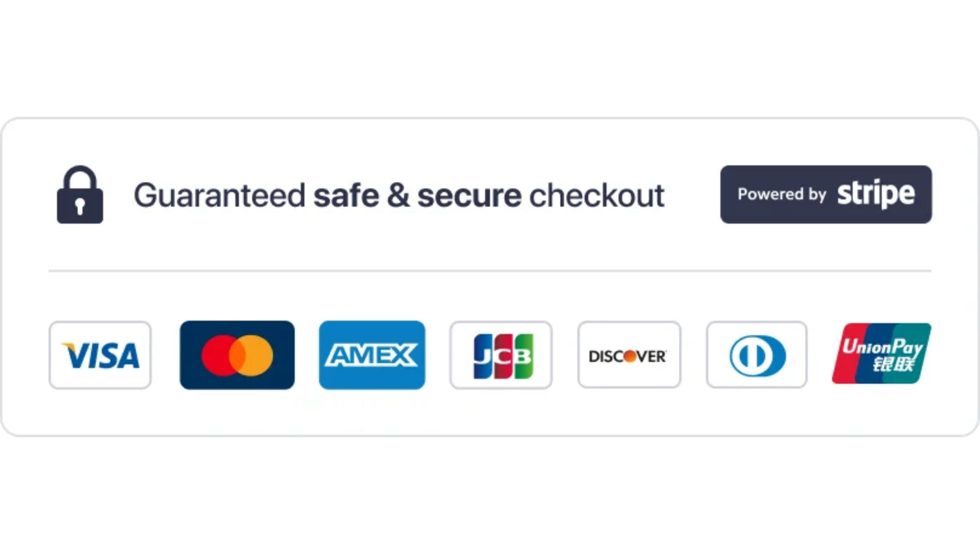This screenshot has height=554, width=980.
Task: Click the word "checkout" in heading
Action: click(596, 195)
